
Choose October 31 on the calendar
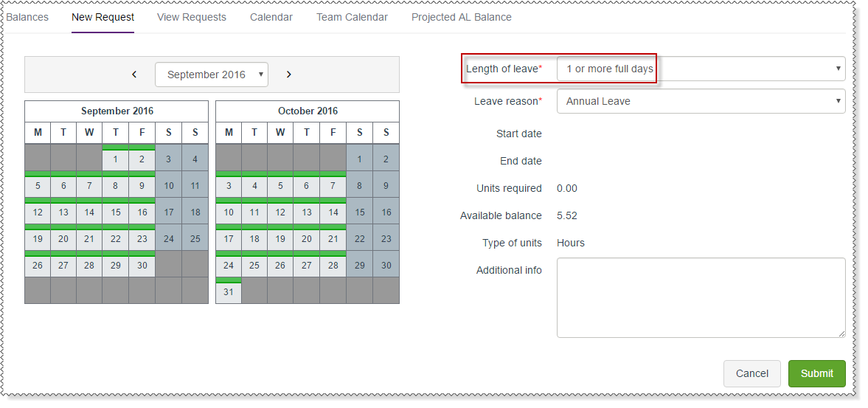pos(229,292)
